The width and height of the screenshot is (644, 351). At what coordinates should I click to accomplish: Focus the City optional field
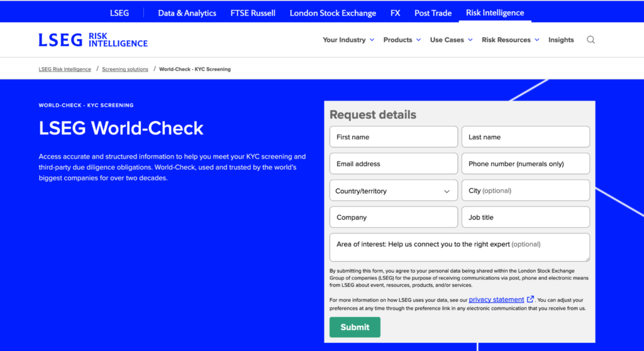click(x=526, y=191)
